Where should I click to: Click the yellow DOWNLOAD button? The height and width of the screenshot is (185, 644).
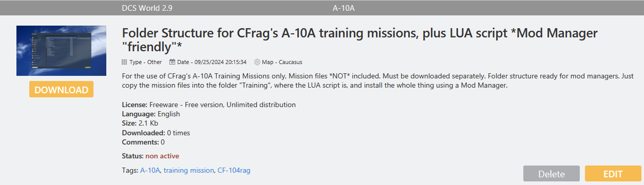(61, 89)
